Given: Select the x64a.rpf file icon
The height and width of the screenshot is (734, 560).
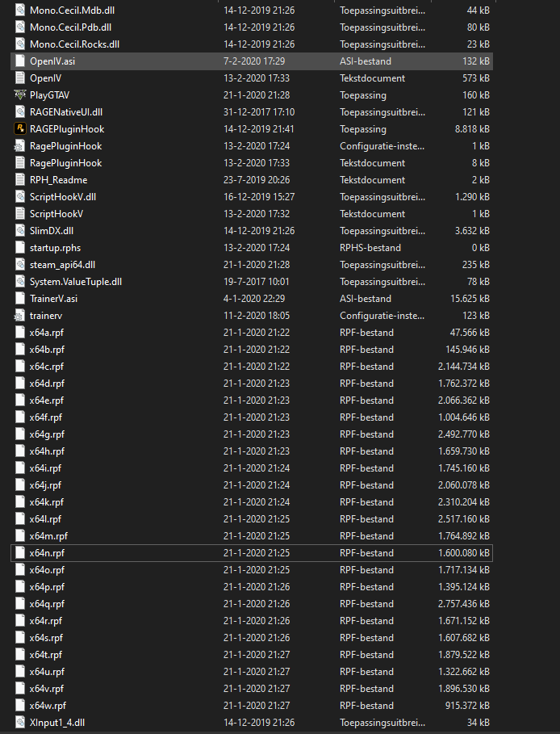Looking at the screenshot, I should 19,333.
